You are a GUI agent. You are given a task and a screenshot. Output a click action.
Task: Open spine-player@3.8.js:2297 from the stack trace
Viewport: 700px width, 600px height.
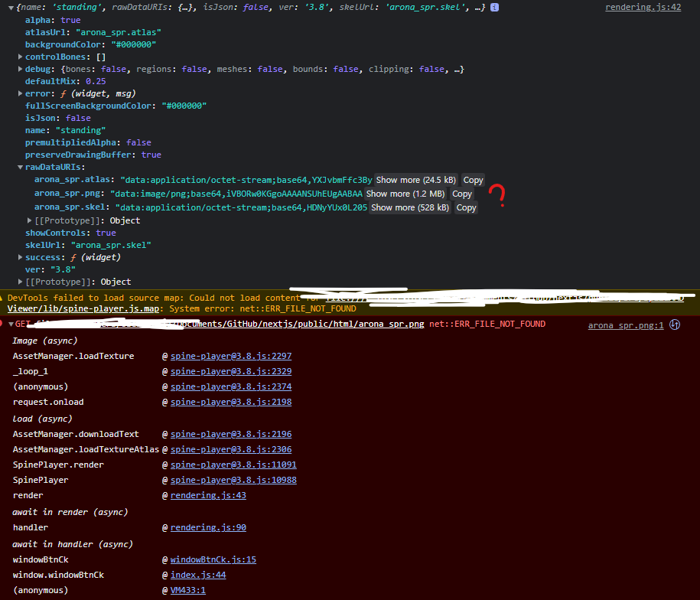click(232, 356)
